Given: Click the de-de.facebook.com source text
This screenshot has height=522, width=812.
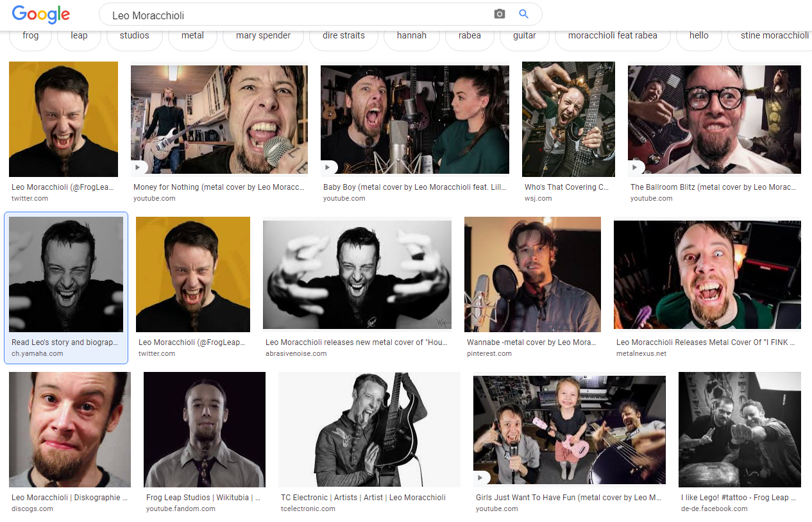Looking at the screenshot, I should click(x=714, y=509).
